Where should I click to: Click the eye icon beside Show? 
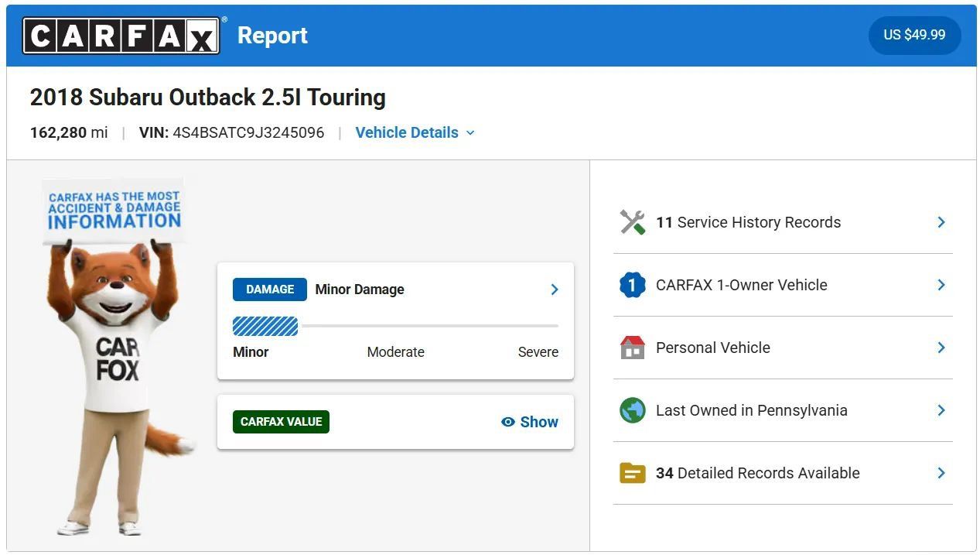tap(508, 422)
